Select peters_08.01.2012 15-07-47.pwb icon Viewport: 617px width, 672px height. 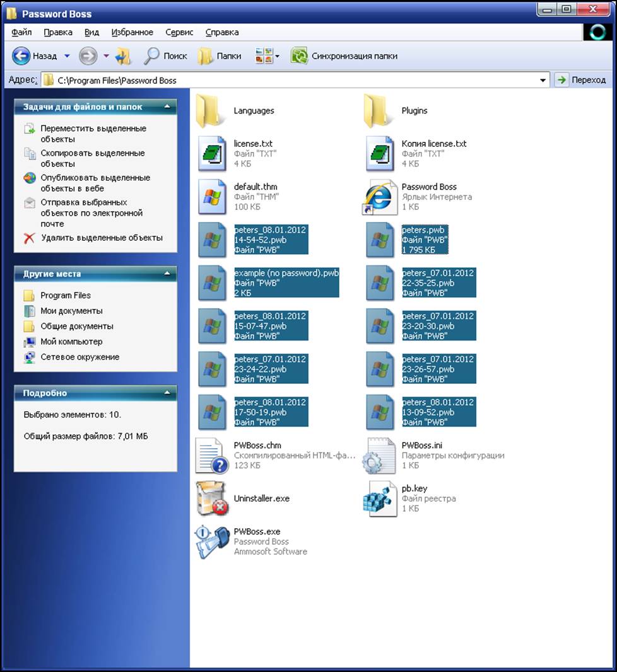pyautogui.click(x=212, y=326)
